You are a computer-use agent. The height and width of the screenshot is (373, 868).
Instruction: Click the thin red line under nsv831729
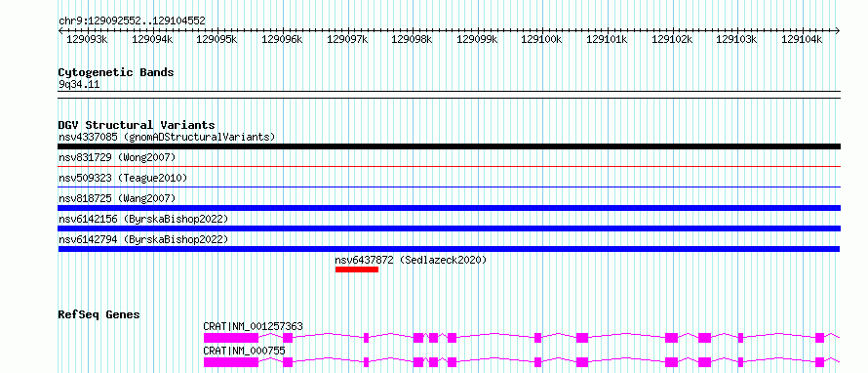point(449,166)
